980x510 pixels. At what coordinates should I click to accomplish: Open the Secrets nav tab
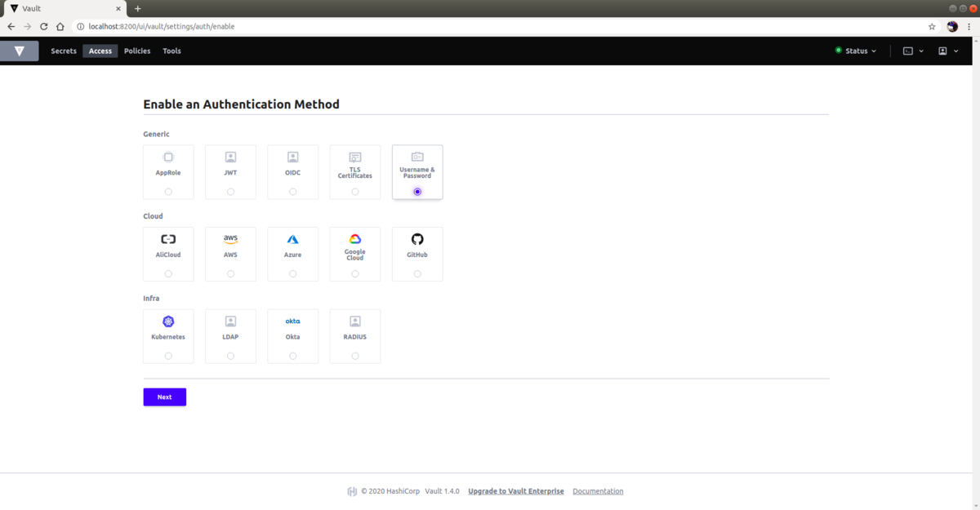tap(64, 51)
